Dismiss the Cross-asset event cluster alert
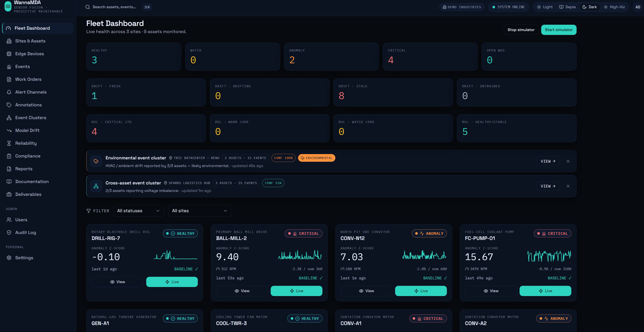This screenshot has width=644, height=332. 568,186
